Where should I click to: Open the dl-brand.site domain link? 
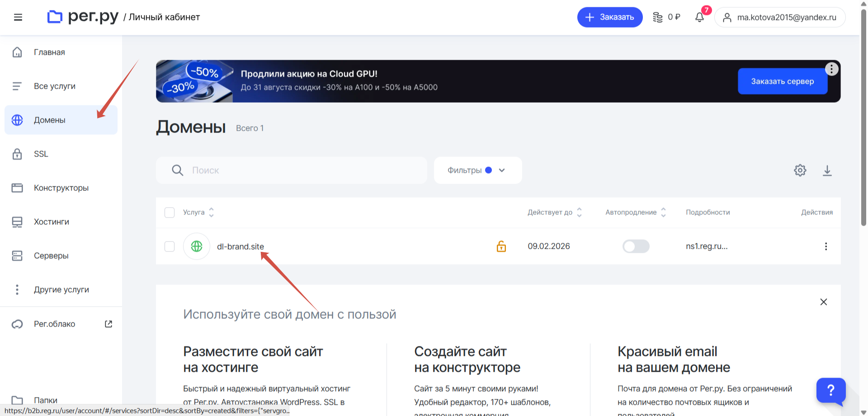coord(241,246)
